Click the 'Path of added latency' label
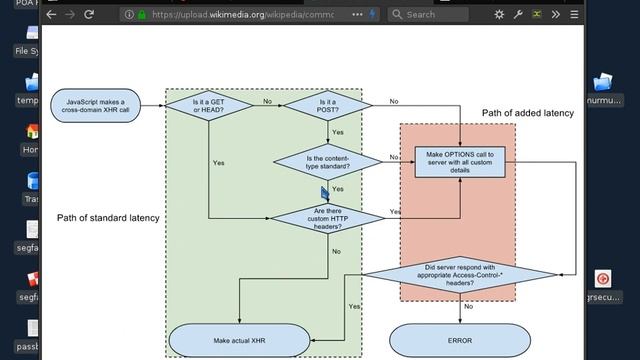The width and height of the screenshot is (640, 360). [x=528, y=113]
